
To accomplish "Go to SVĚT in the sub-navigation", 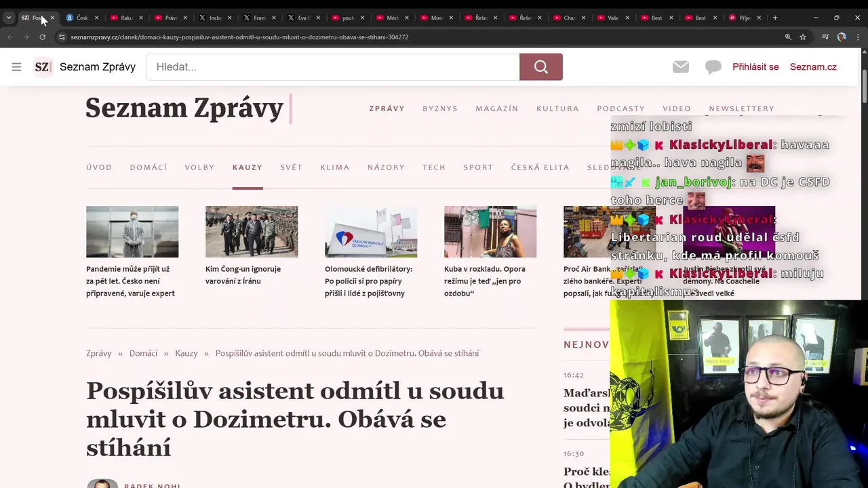I will (291, 167).
